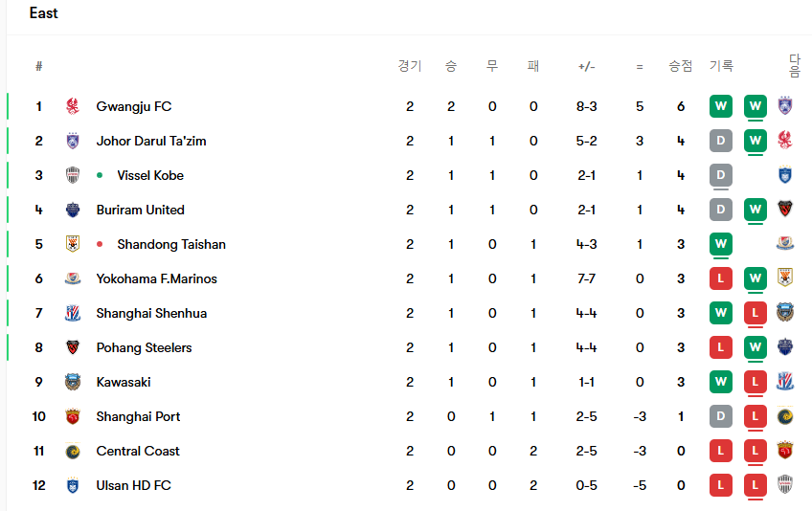Open Shanghai Shenhua team name link

point(151,313)
